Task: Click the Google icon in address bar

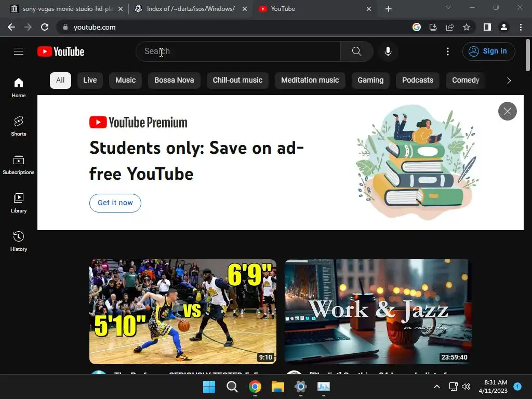Action: 417,27
